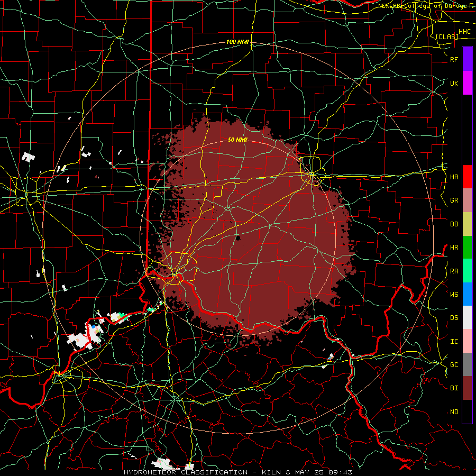Pick the yellow BD legend swatch
The height and width of the screenshot is (476, 476).
pyautogui.click(x=467, y=224)
